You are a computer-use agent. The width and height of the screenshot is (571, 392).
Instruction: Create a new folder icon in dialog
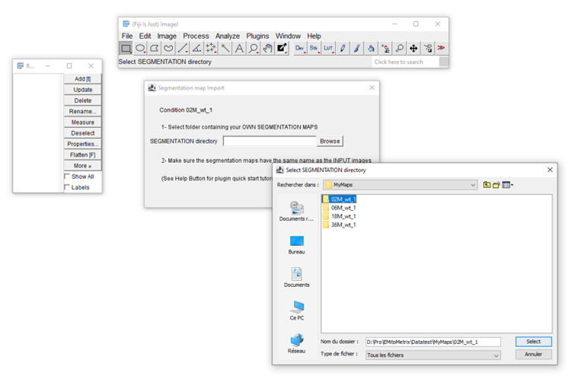496,184
